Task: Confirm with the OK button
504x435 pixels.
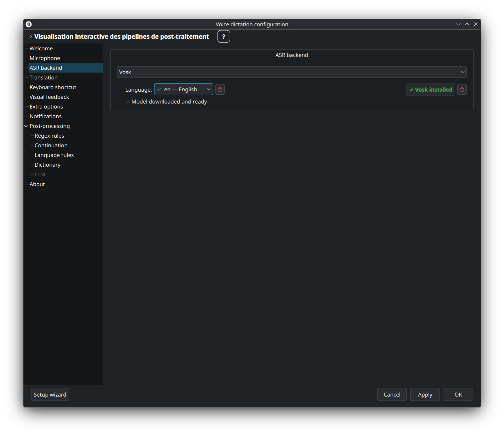Action: point(458,395)
